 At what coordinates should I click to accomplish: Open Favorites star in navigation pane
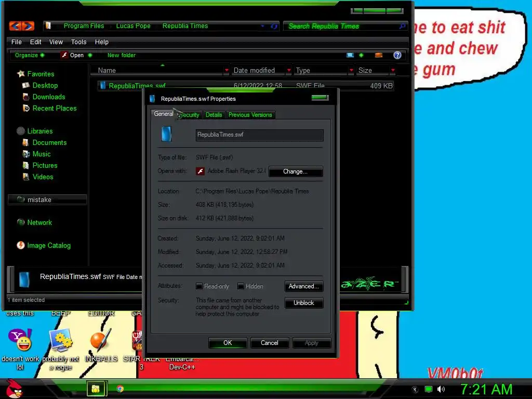[21, 74]
